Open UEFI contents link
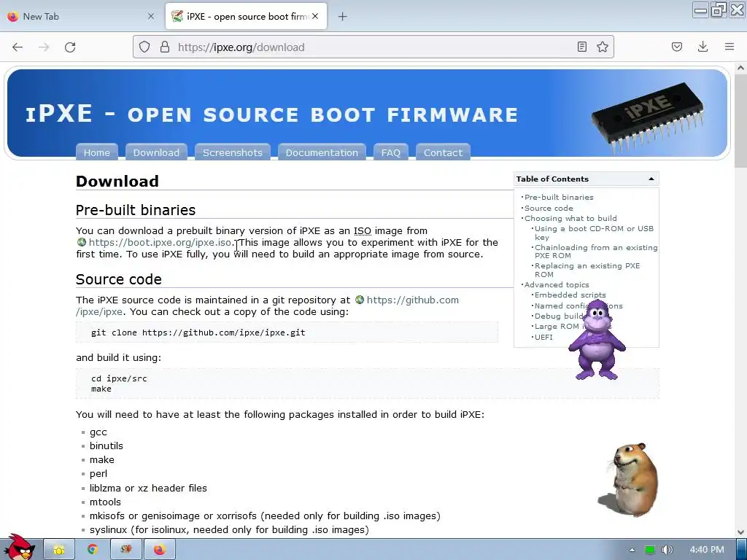Screen dimensions: 747x560 coord(543,337)
